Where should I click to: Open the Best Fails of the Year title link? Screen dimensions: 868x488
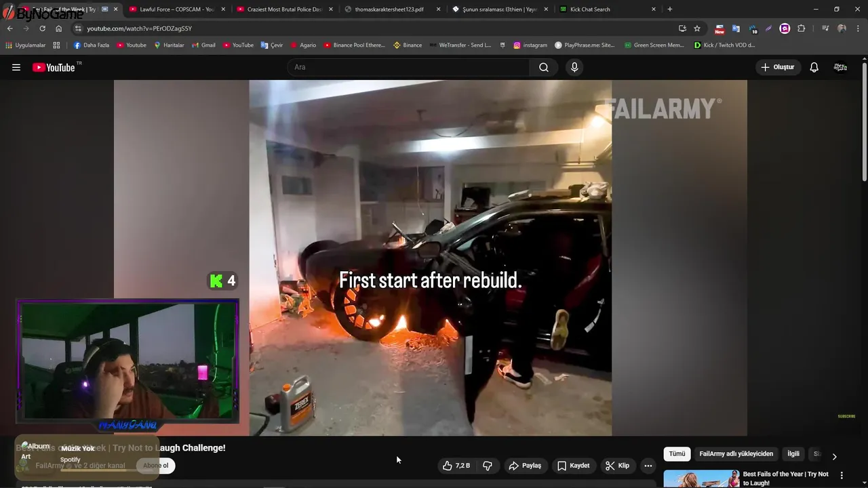pos(785,479)
